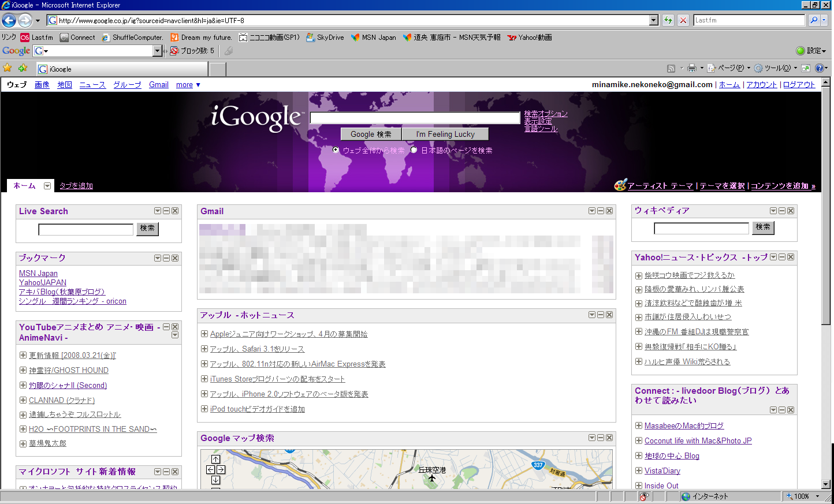Go back with the browser Back arrow
The width and height of the screenshot is (834, 504).
click(x=9, y=21)
